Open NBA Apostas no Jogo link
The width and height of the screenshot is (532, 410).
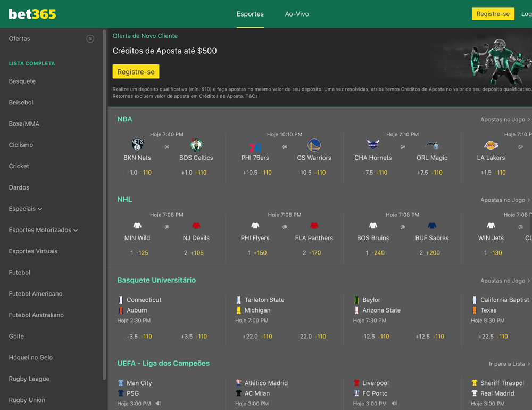(505, 120)
